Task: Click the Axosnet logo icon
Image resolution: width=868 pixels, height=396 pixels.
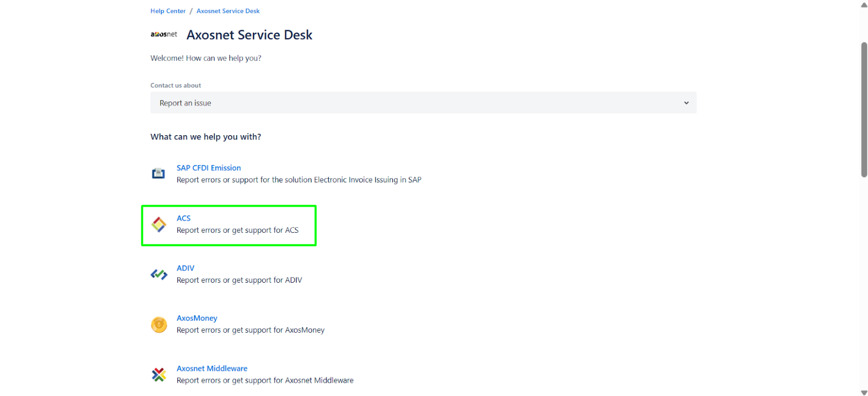Action: click(x=163, y=34)
